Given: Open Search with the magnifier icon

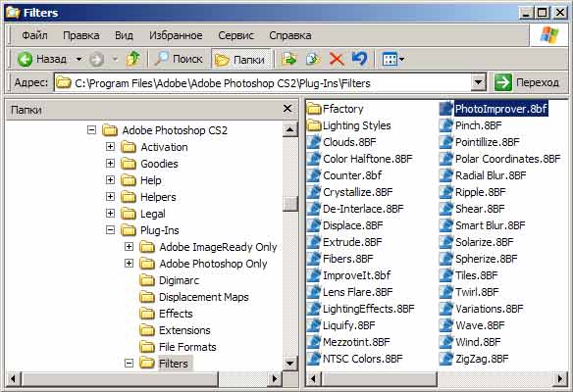Looking at the screenshot, I should [x=161, y=59].
